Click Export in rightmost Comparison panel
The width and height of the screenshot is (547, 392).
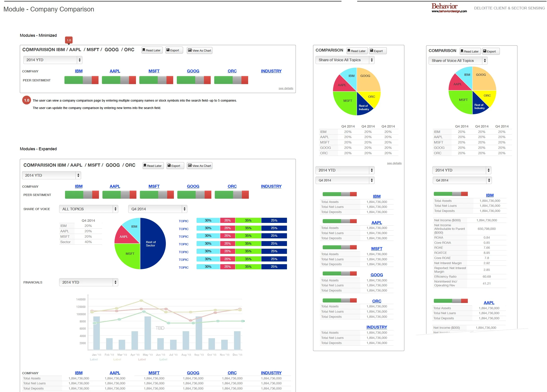(x=491, y=51)
